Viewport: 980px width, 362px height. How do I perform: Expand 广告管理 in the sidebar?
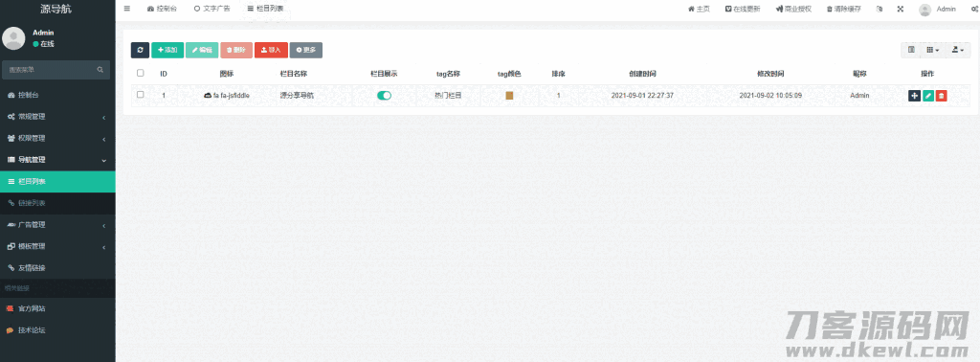[57, 224]
